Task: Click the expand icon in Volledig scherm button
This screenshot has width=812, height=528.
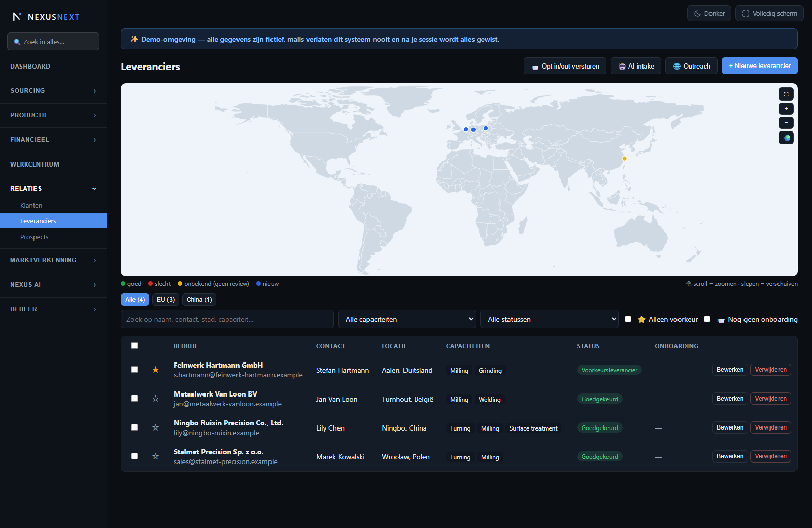Action: coord(746,14)
